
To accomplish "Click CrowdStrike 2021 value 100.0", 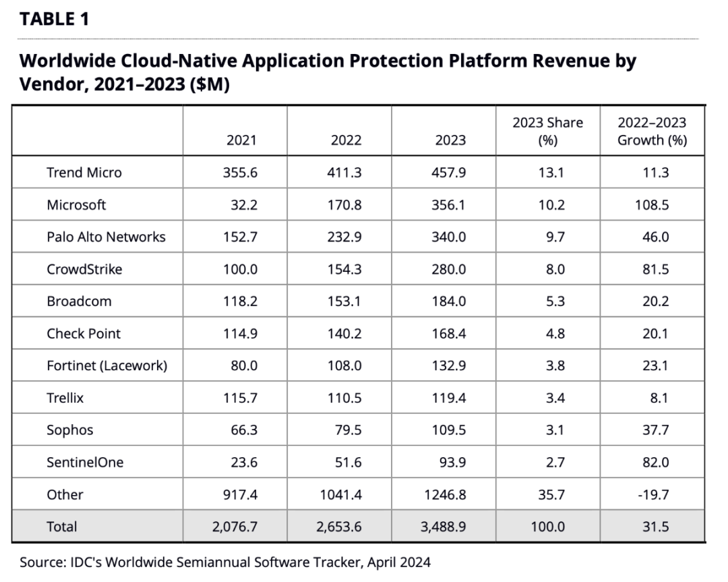I will [240, 269].
